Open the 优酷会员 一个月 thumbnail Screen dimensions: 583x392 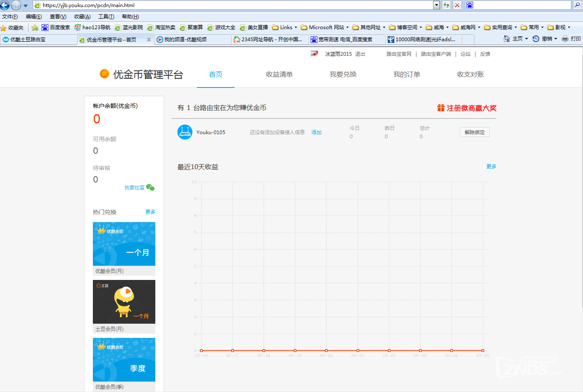click(x=124, y=244)
